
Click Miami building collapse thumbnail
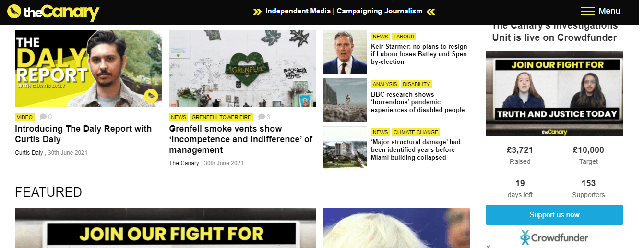[x=345, y=148]
